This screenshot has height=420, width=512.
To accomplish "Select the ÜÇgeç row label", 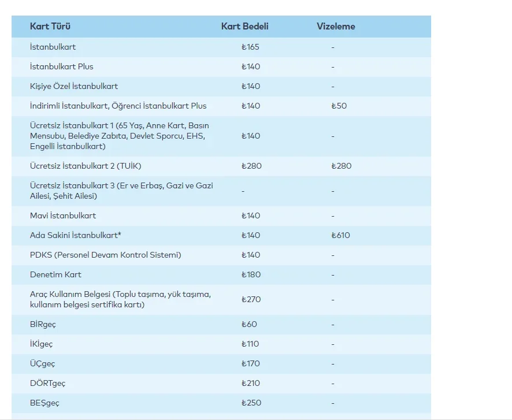I will coord(42,363).
